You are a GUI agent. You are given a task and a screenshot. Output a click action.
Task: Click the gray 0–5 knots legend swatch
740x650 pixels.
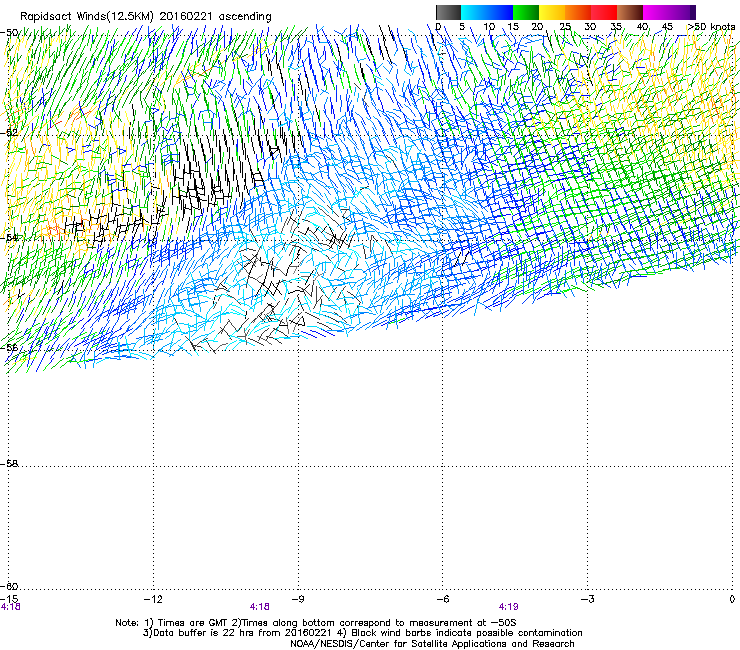click(448, 12)
